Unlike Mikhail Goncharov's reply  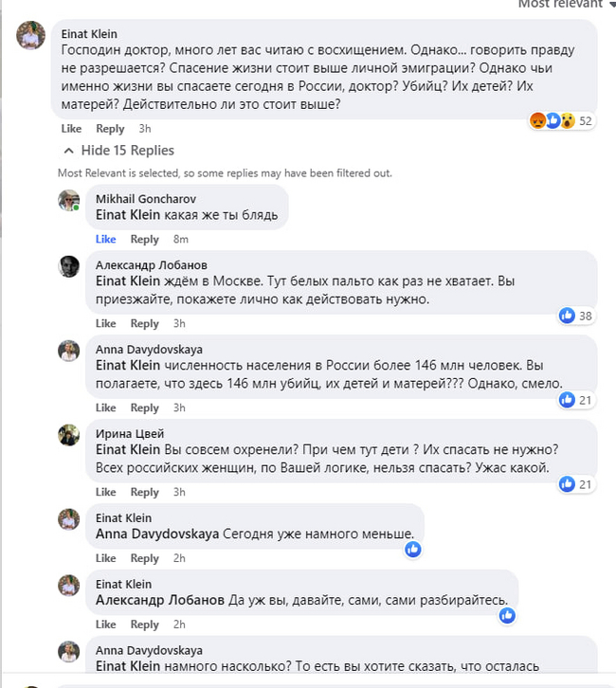pos(105,239)
